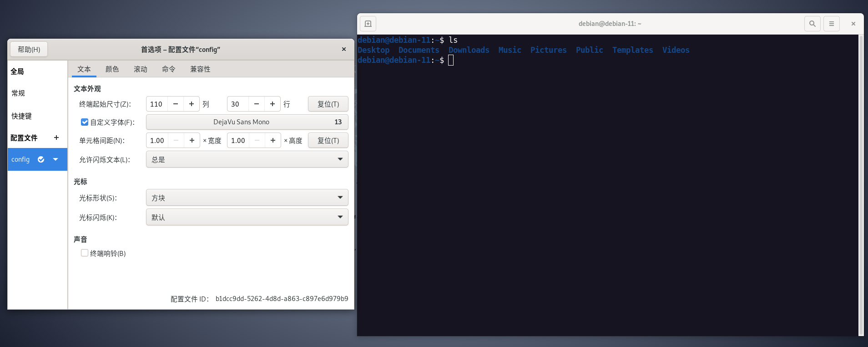Increase terminal rows with plus button
This screenshot has width=868, height=347.
point(273,104)
